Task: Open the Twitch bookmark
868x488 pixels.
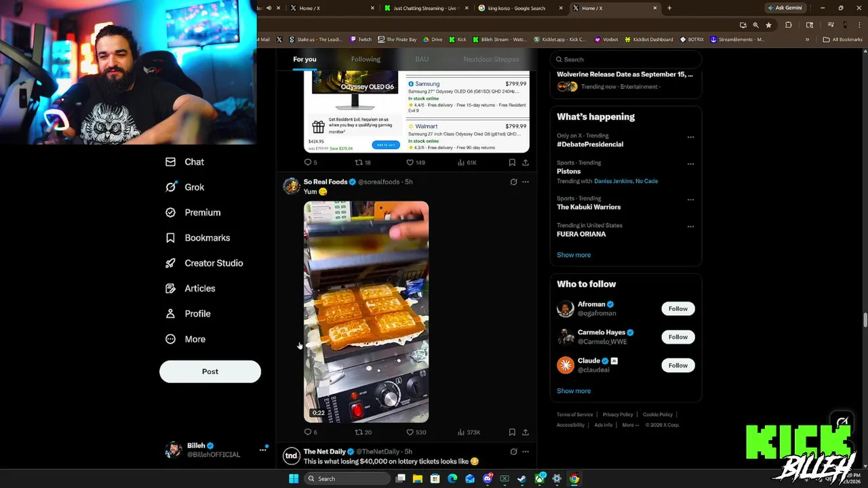Action: click(x=361, y=39)
